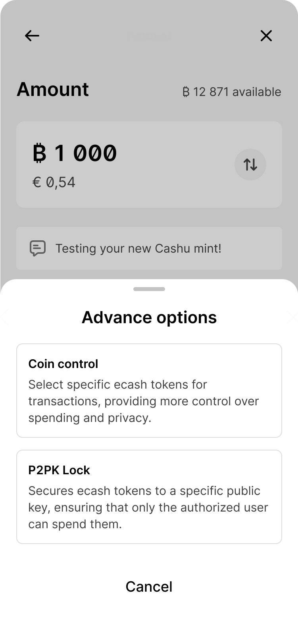Tap the back arrow
Screen dimensions: 298x644
pos(32,36)
